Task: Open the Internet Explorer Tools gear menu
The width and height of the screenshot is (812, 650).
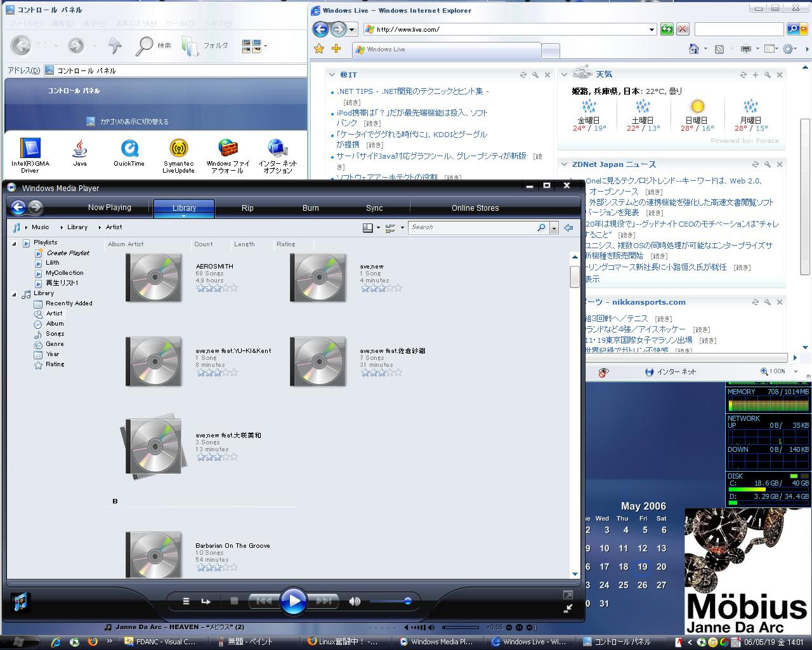Action: [789, 49]
